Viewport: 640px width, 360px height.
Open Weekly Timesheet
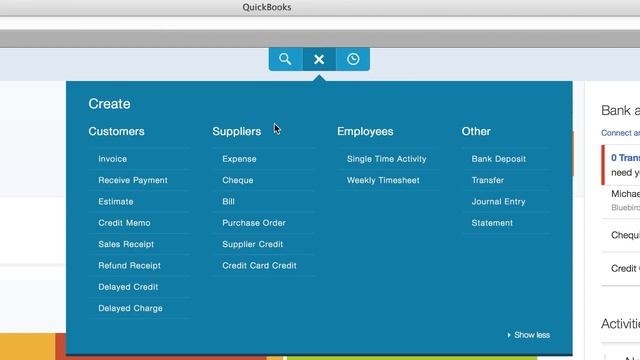point(383,180)
